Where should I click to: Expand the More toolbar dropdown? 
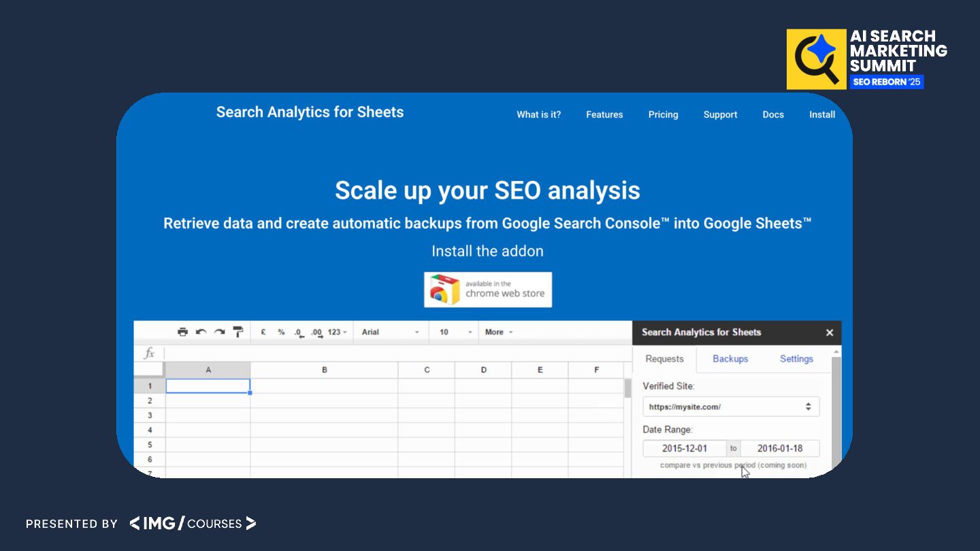tap(499, 332)
